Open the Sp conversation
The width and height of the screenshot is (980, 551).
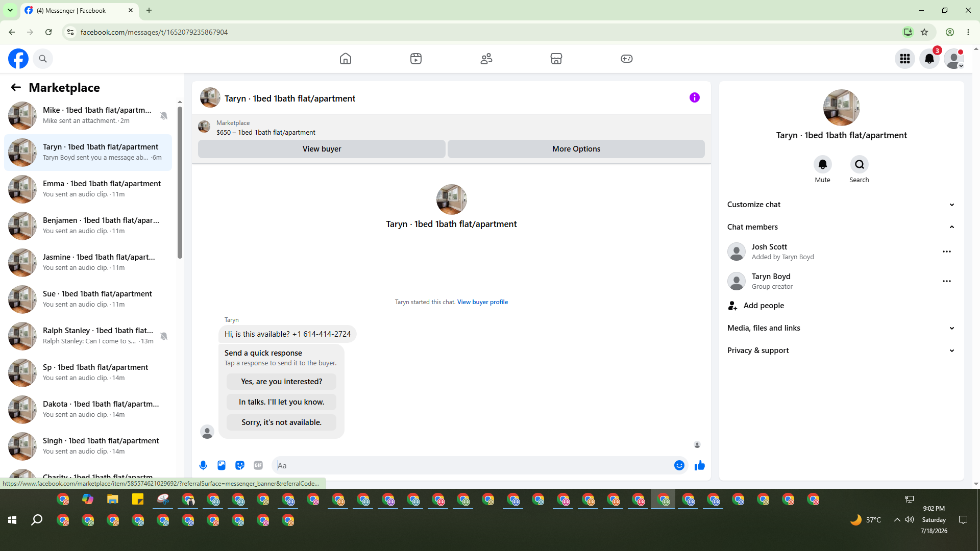tap(88, 372)
